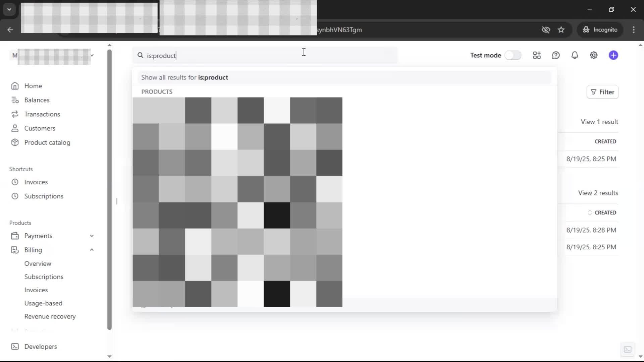
Task: Collapse the Billing section
Action: tap(92, 250)
